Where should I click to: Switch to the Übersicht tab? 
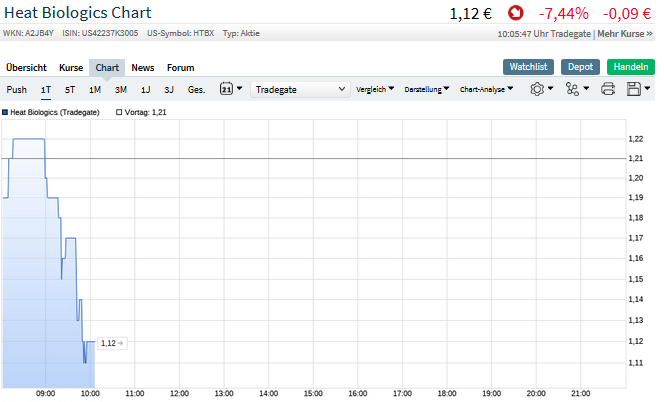point(26,68)
